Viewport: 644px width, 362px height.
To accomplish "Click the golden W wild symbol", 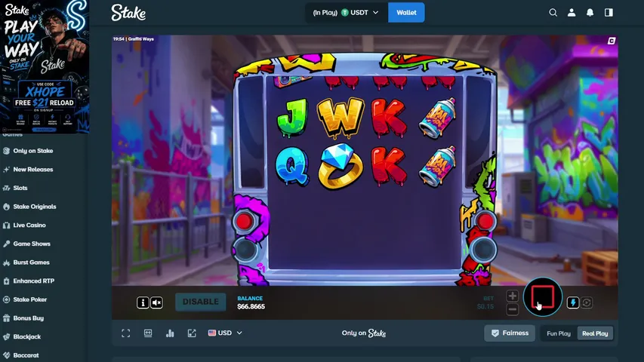I will point(340,118).
